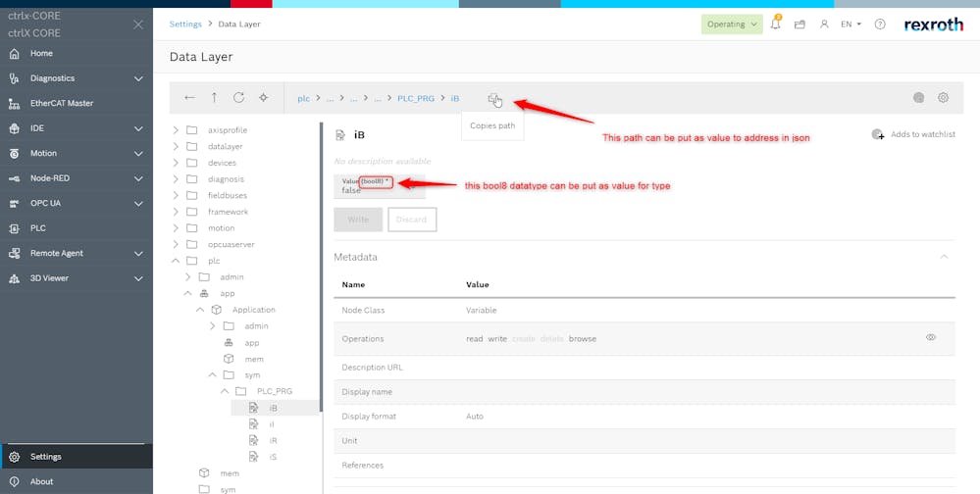Open the Operating mode dropdown

pyautogui.click(x=732, y=25)
